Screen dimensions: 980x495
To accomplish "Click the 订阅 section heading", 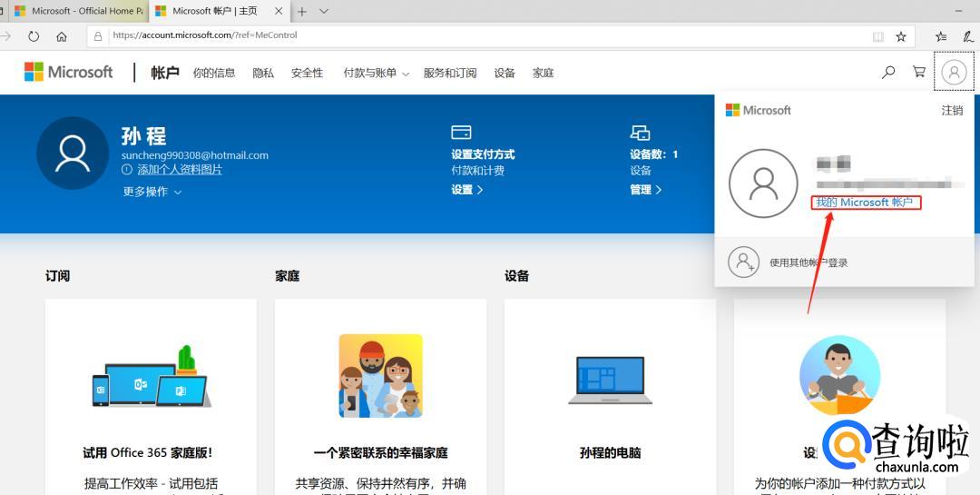I will click(57, 276).
